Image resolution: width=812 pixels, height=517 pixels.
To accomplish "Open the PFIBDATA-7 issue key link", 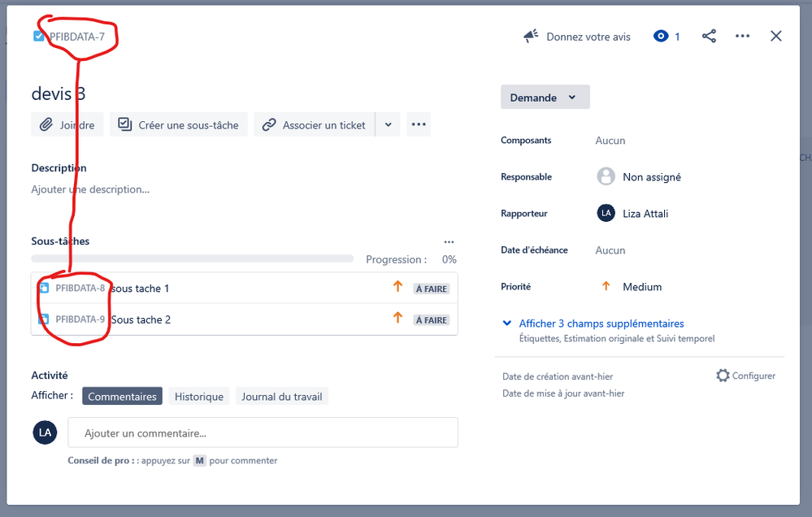I will (76, 36).
